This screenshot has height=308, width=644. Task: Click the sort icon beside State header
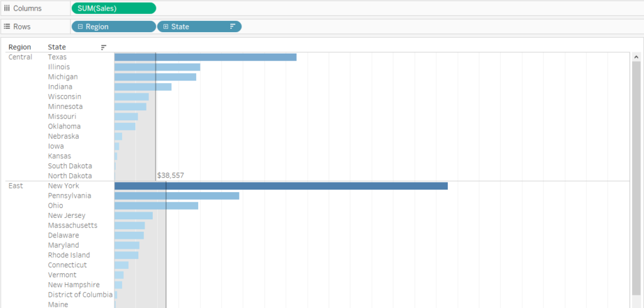(104, 47)
